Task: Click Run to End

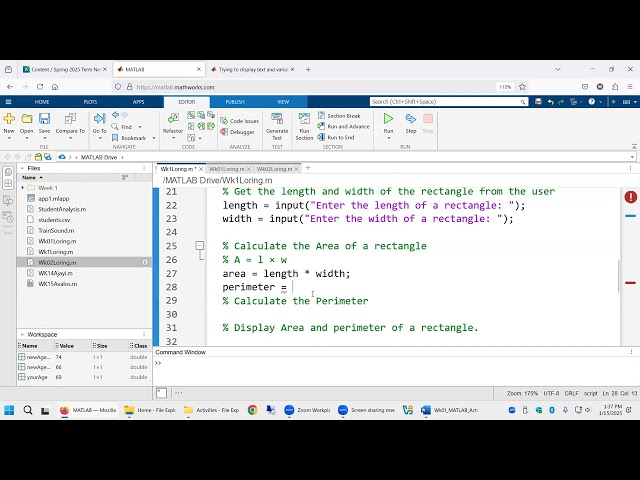Action: point(336,138)
